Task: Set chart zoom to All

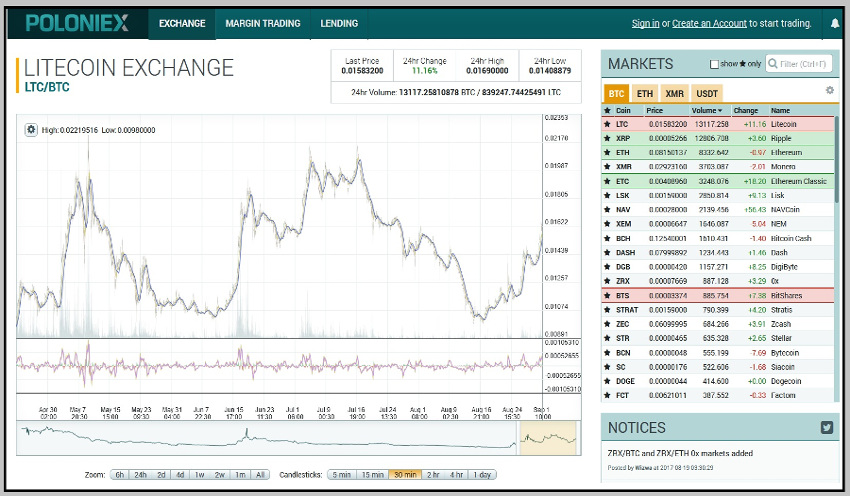Action: [260, 474]
